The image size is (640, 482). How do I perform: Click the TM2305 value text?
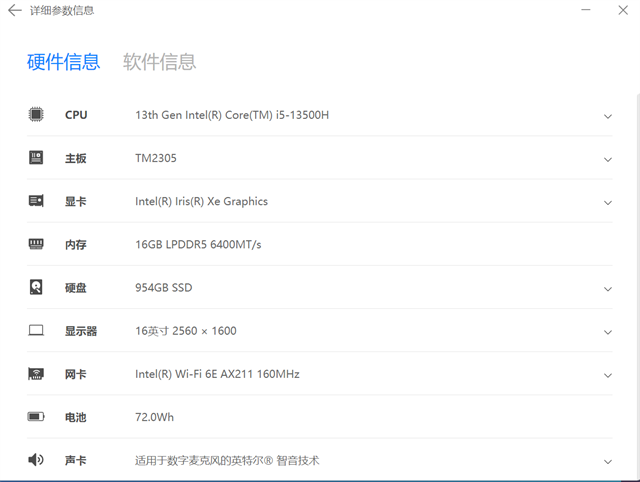[156, 158]
